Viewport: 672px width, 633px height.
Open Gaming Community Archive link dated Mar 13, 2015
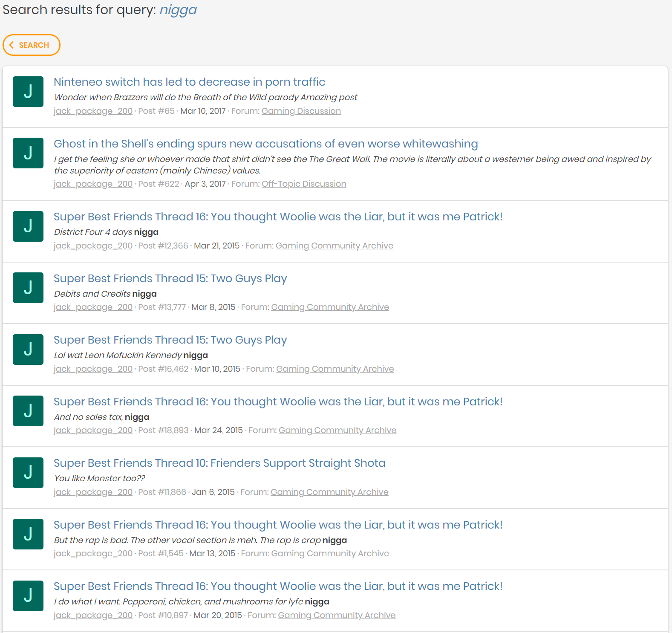point(330,553)
